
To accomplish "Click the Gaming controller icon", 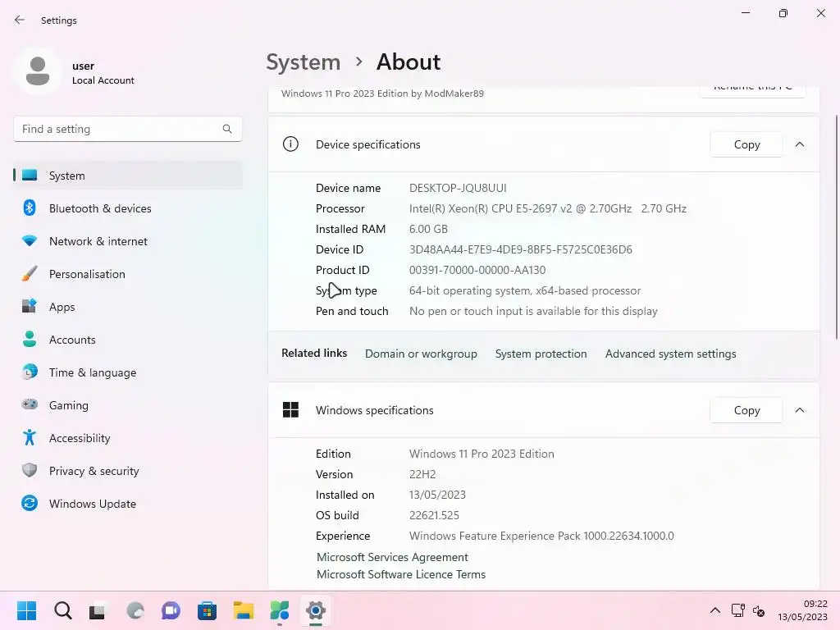I will click(30, 404).
